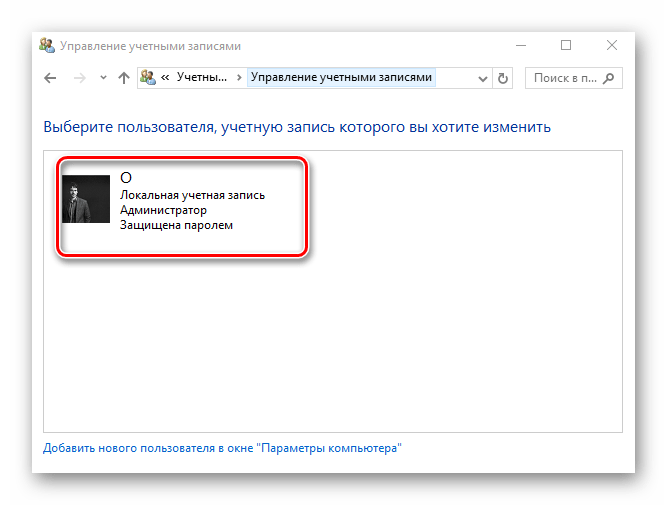Go up one level with up arrow
Image resolution: width=667 pixels, height=505 pixels.
click(x=124, y=78)
